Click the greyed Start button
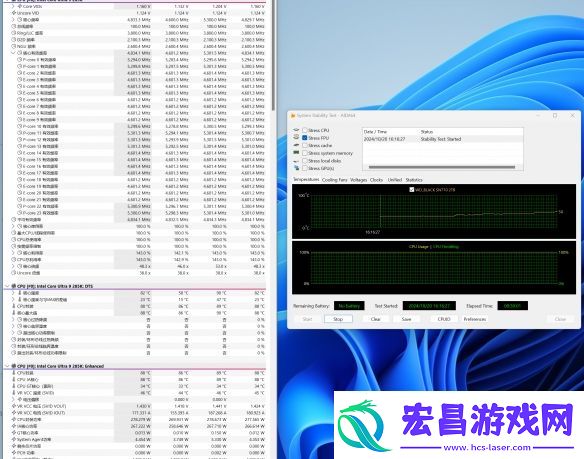 pyautogui.click(x=307, y=319)
